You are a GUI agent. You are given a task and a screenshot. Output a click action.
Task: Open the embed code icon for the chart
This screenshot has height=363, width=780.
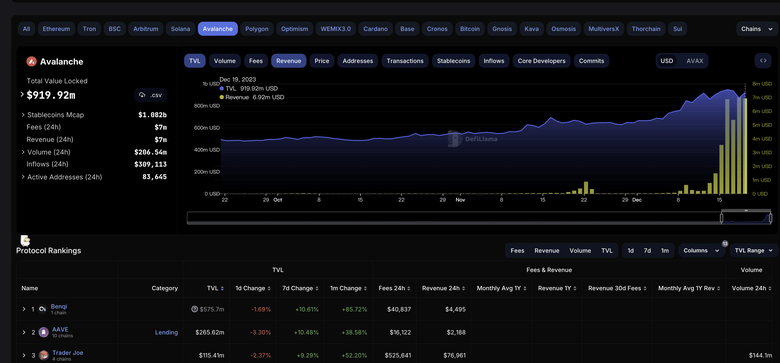click(763, 61)
